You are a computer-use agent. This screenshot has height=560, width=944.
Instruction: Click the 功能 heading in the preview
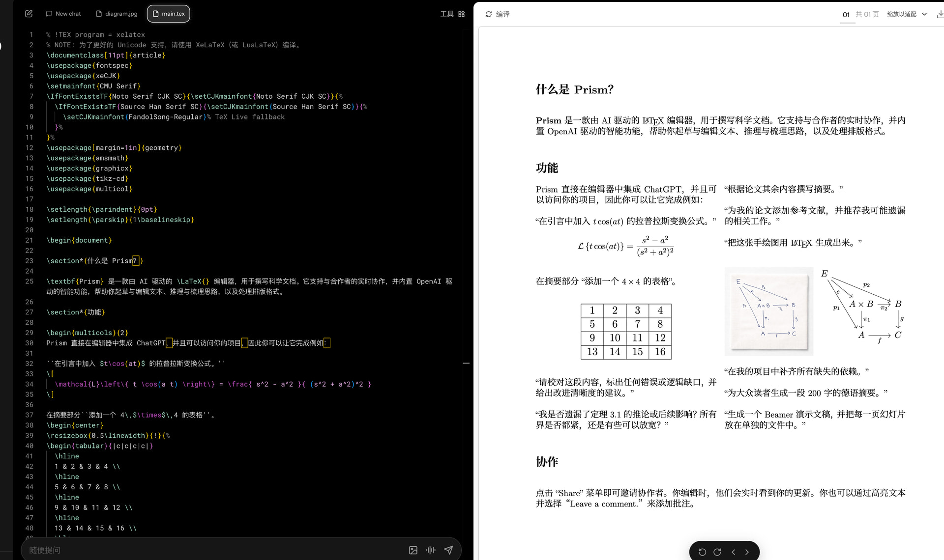tap(547, 168)
